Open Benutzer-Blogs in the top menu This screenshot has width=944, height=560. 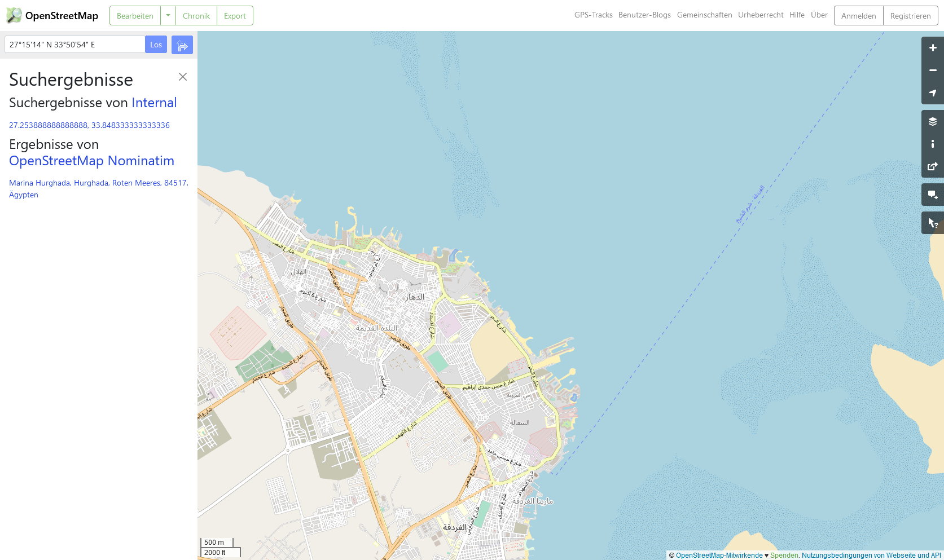[644, 15]
